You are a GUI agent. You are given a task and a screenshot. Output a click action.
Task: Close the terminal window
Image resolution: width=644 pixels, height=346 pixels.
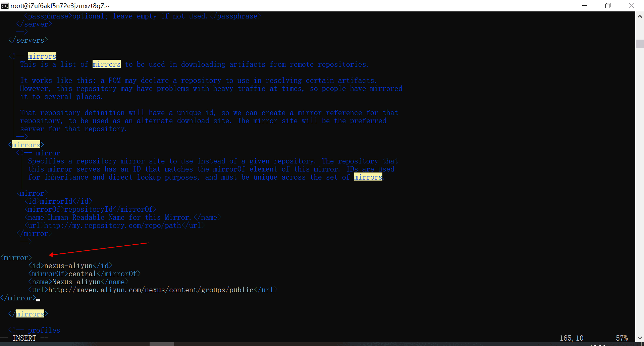tap(632, 6)
